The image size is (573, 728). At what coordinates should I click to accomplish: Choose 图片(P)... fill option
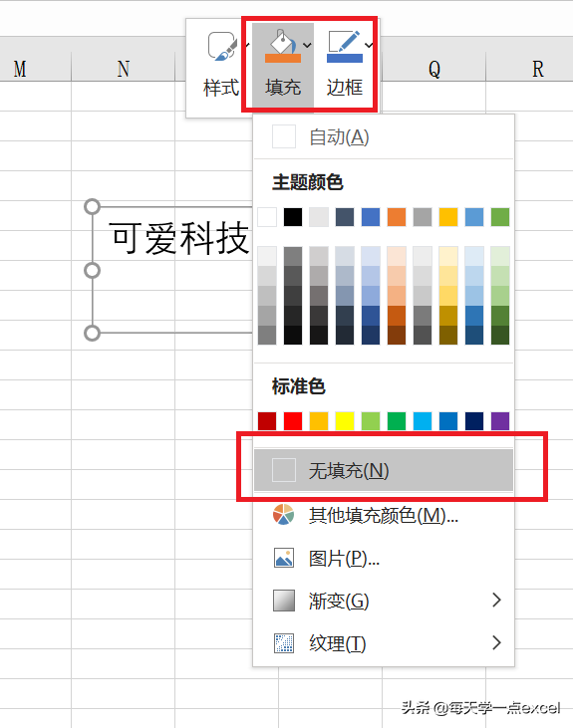tap(384, 558)
